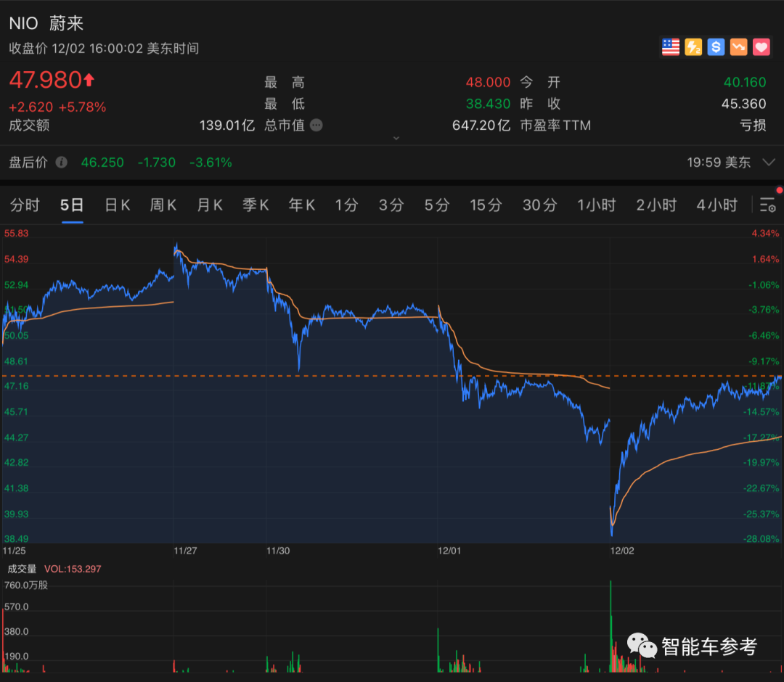
Task: Tap the 11/30 date marker on chart
Action: point(278,551)
